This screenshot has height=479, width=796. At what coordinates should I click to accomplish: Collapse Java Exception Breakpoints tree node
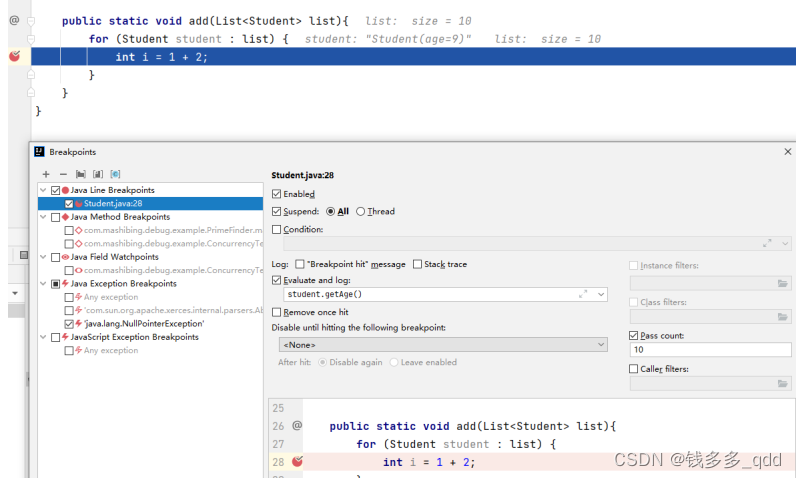click(x=44, y=283)
